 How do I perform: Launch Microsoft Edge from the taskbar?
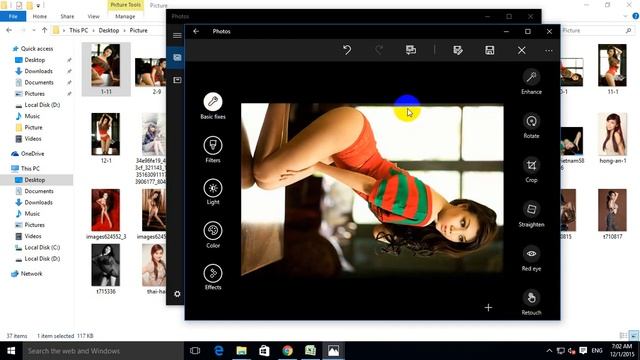click(x=219, y=351)
